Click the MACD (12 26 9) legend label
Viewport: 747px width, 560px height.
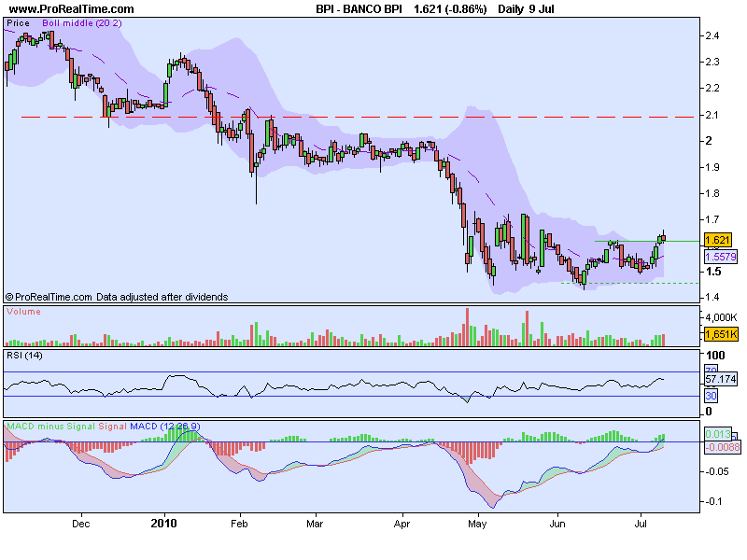[x=165, y=427]
